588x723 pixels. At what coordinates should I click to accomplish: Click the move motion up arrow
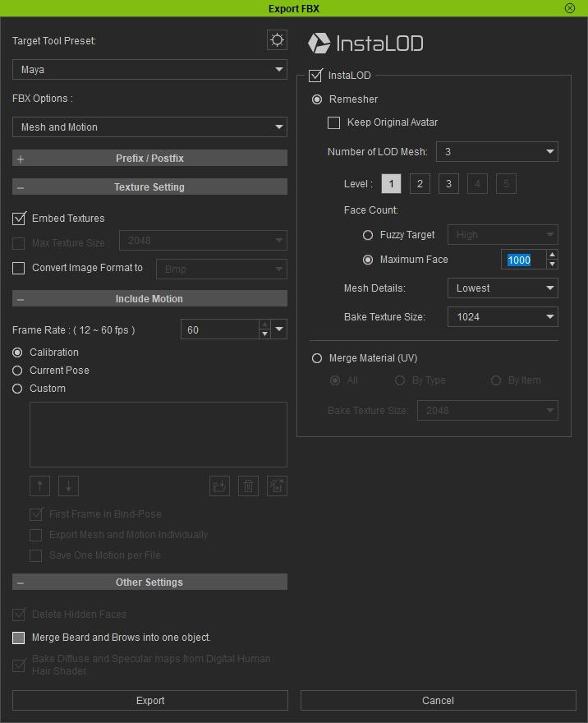[39, 486]
